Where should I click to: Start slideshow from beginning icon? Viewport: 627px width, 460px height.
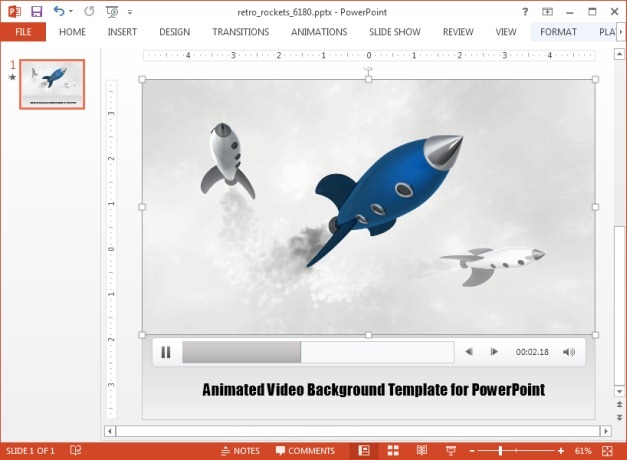click(x=112, y=12)
